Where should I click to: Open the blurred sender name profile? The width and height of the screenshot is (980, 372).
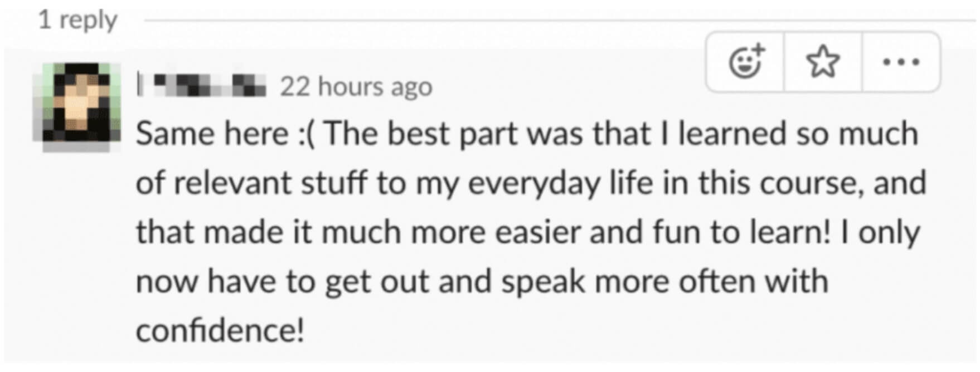[x=202, y=86]
